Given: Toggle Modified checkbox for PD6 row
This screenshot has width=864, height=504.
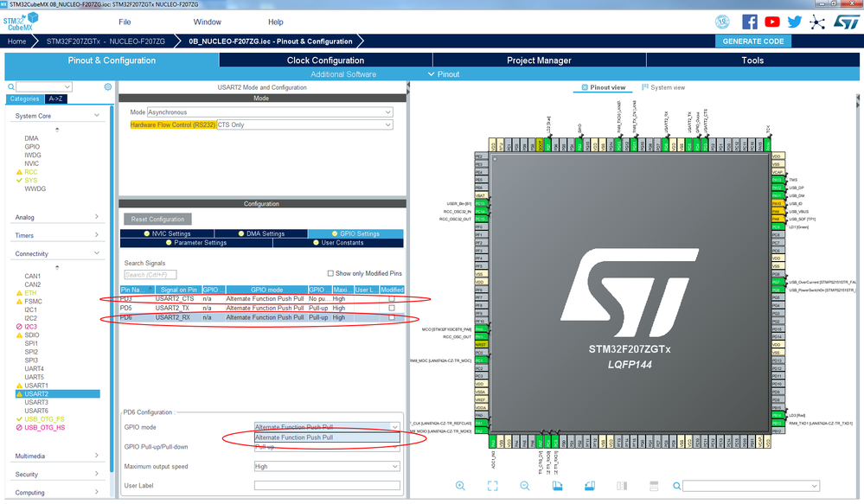Looking at the screenshot, I should point(392,317).
